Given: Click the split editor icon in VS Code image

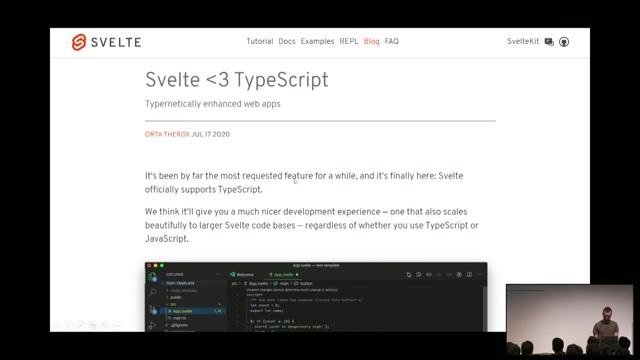Looking at the screenshot, I should (469, 275).
